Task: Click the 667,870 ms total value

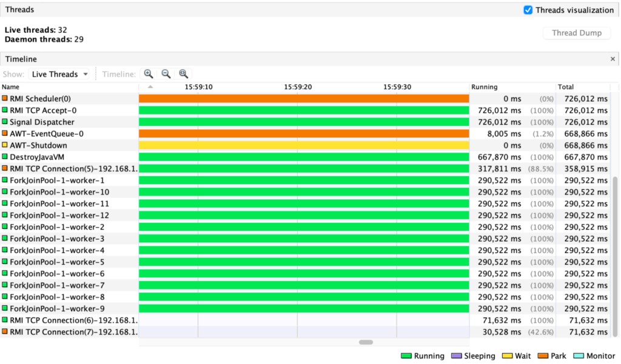Action: (586, 157)
